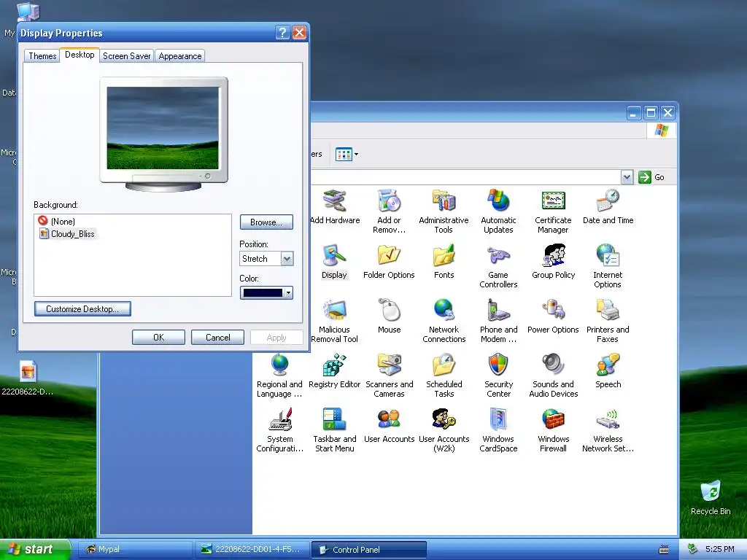Switch to the Appearance tab
This screenshot has height=560, width=747.
pos(180,55)
